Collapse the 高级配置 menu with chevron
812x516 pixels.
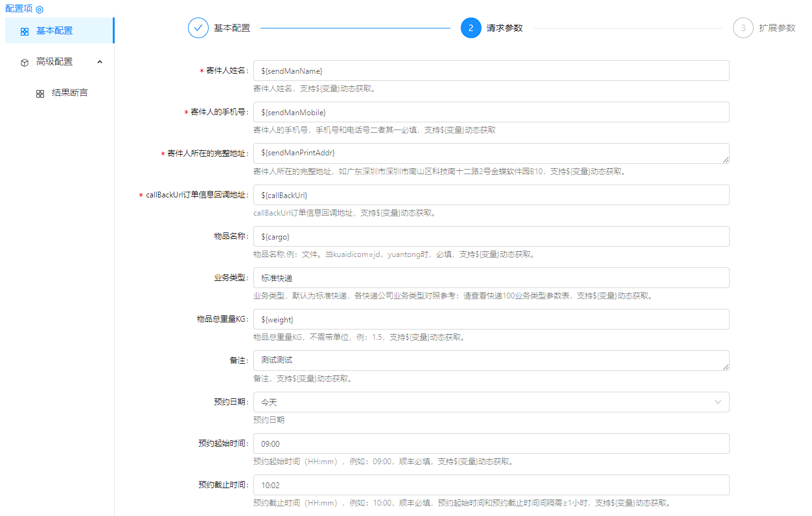(x=100, y=62)
